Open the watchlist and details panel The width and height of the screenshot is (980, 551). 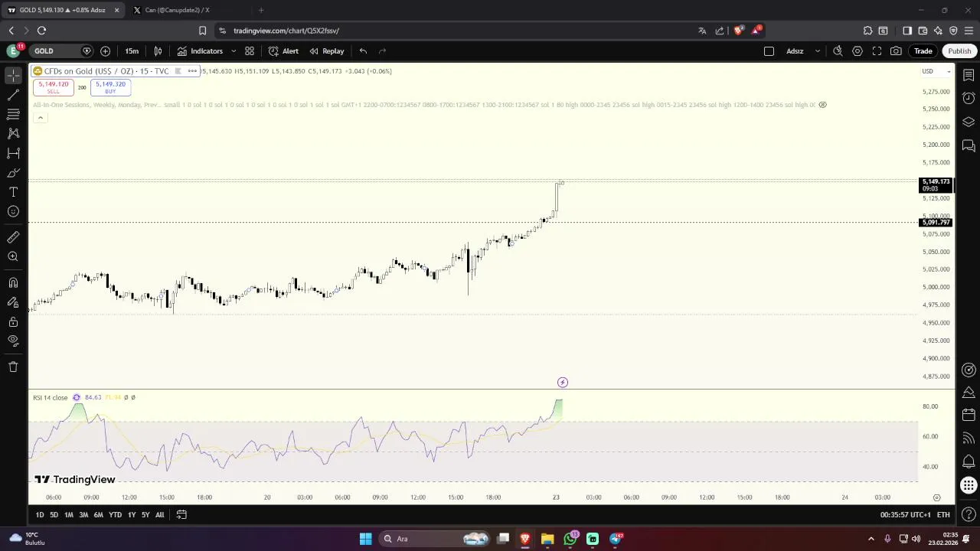click(x=969, y=75)
